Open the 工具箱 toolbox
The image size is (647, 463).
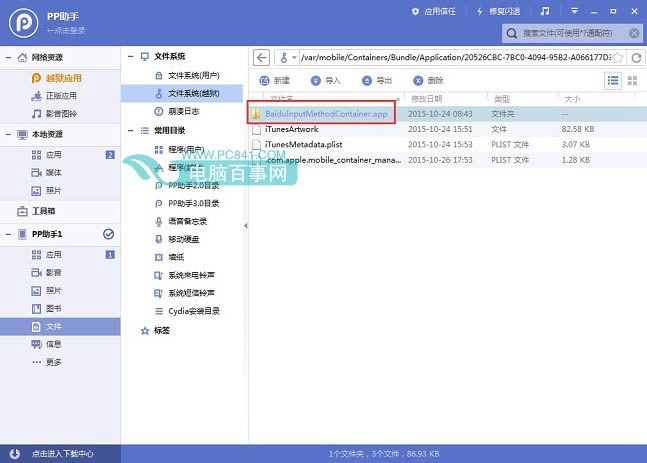(36, 211)
